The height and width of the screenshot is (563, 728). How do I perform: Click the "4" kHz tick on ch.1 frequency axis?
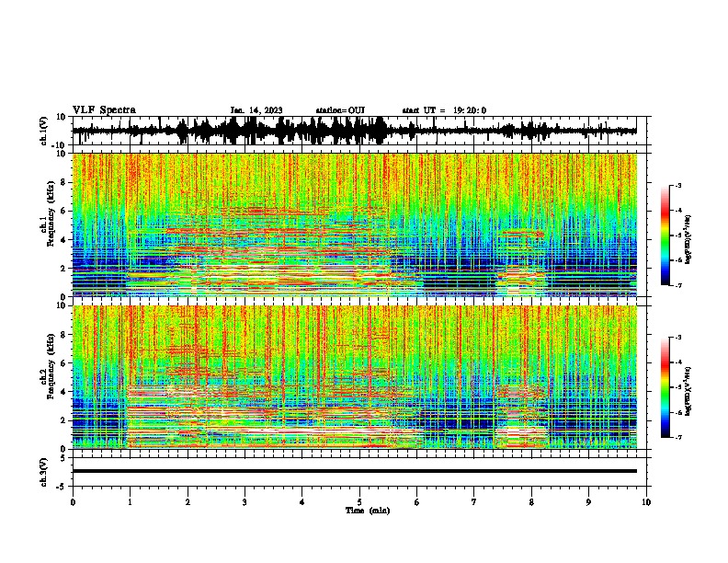63,240
